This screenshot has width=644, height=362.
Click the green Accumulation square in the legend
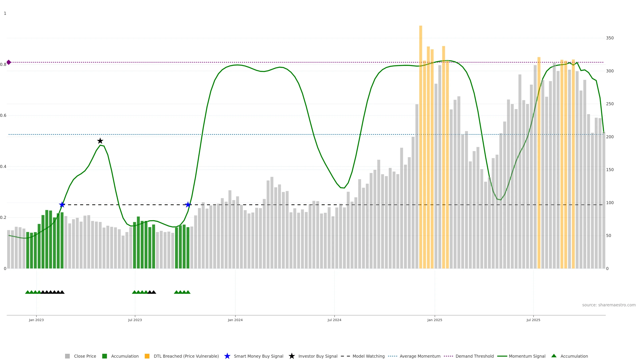(x=104, y=356)
